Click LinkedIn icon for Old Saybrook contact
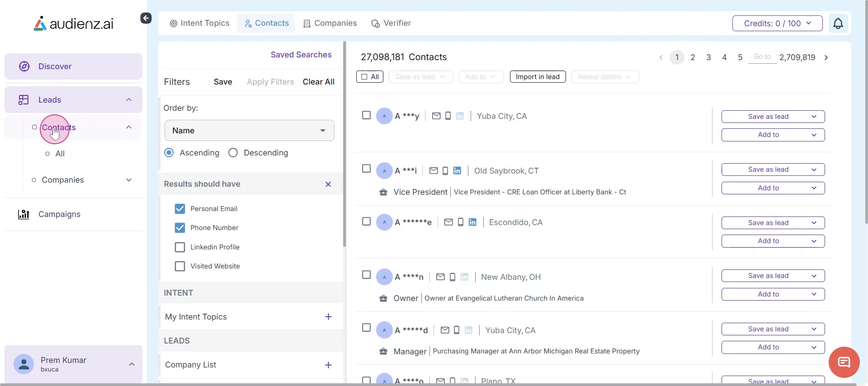868x386 pixels. click(457, 171)
